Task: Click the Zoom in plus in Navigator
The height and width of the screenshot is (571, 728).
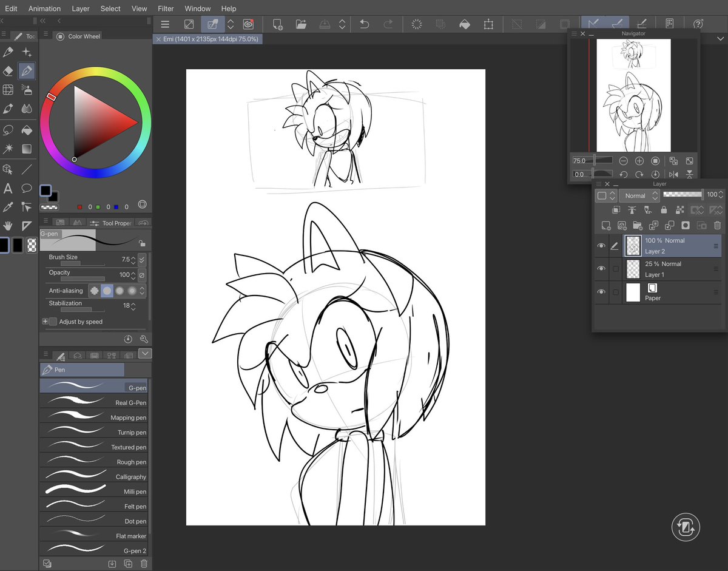Action: tap(639, 161)
